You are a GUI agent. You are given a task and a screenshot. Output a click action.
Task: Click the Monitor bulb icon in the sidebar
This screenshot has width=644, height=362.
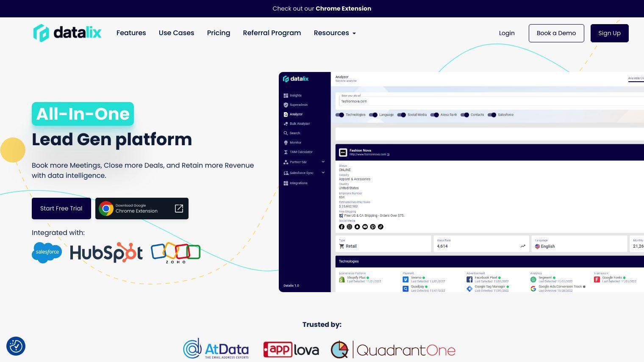pos(286,143)
